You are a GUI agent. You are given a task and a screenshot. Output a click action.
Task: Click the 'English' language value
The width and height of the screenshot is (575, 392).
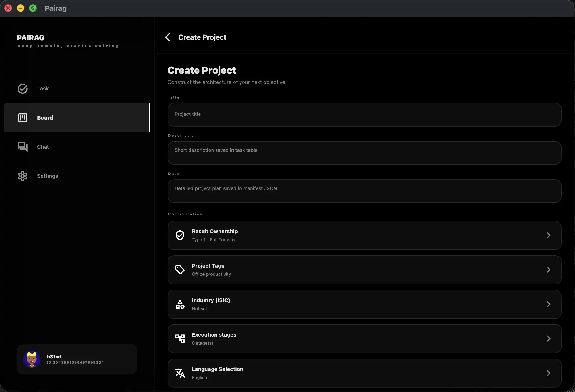pos(199,377)
